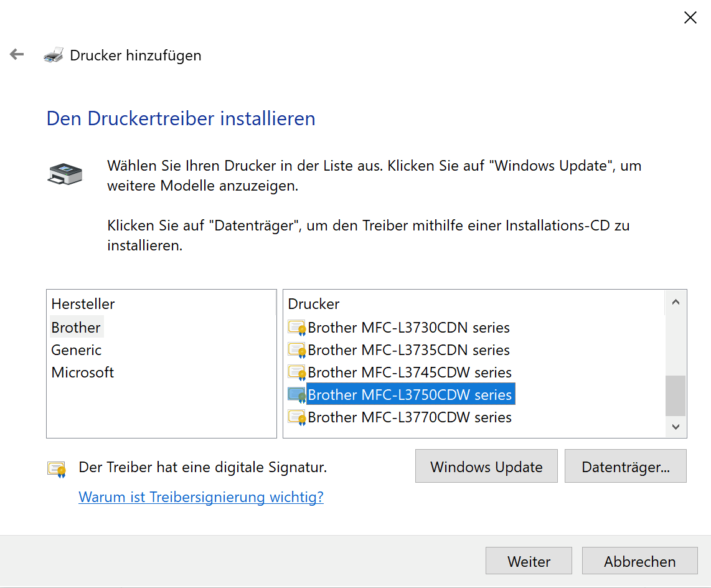The height and width of the screenshot is (588, 711).
Task: Choose Brother MFC-L3730CDN series printer
Action: 408,328
